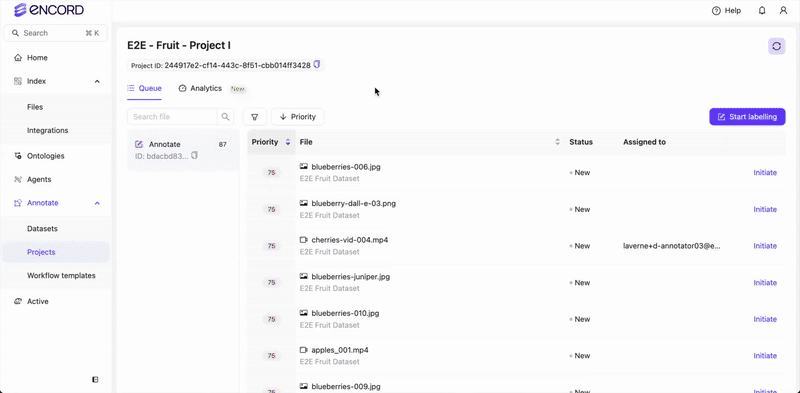Collapse the Index section chevron
Image resolution: width=800 pixels, height=393 pixels.
click(97, 81)
